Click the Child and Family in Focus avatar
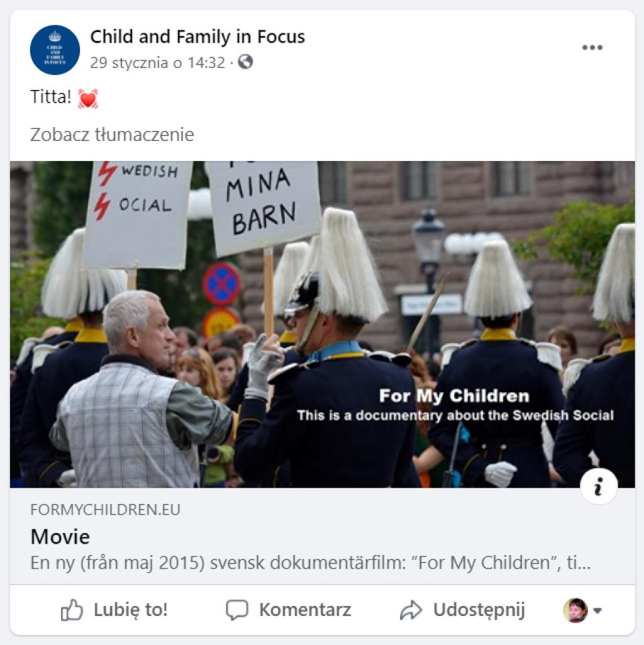644x645 pixels. click(x=55, y=50)
